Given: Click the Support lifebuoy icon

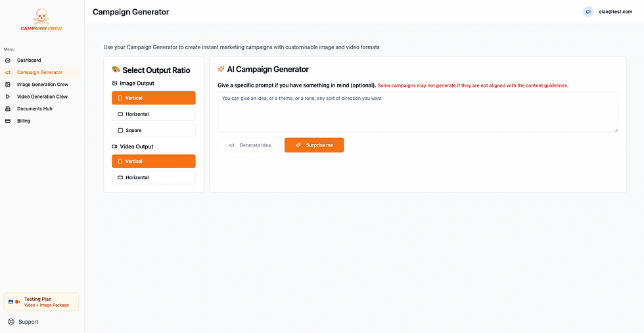Looking at the screenshot, I should coord(11,322).
